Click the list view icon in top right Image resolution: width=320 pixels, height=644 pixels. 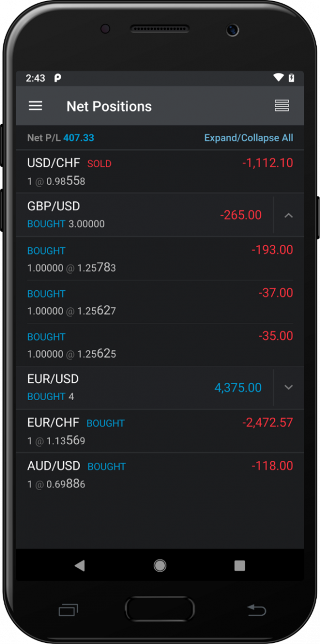[281, 105]
